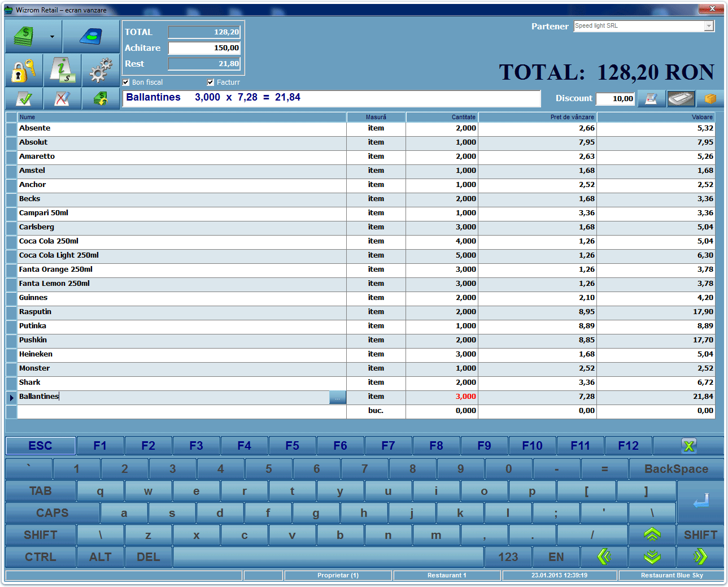Click the Wizrom Retail title bar icon
The image size is (728, 587).
tap(8, 10)
